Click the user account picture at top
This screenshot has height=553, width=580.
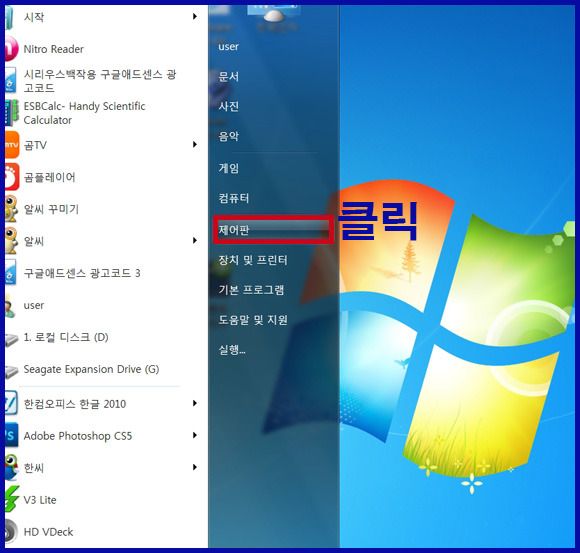click(273, 15)
